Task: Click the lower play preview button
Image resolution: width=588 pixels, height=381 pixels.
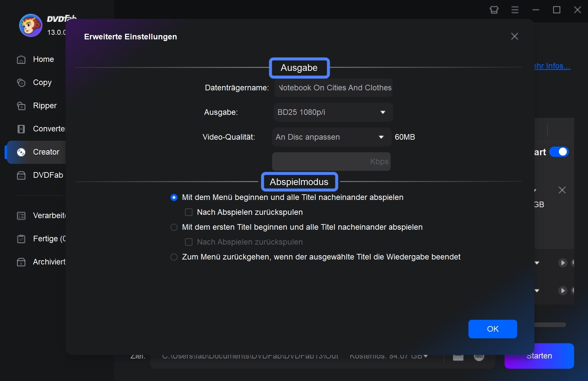Action: (563, 291)
